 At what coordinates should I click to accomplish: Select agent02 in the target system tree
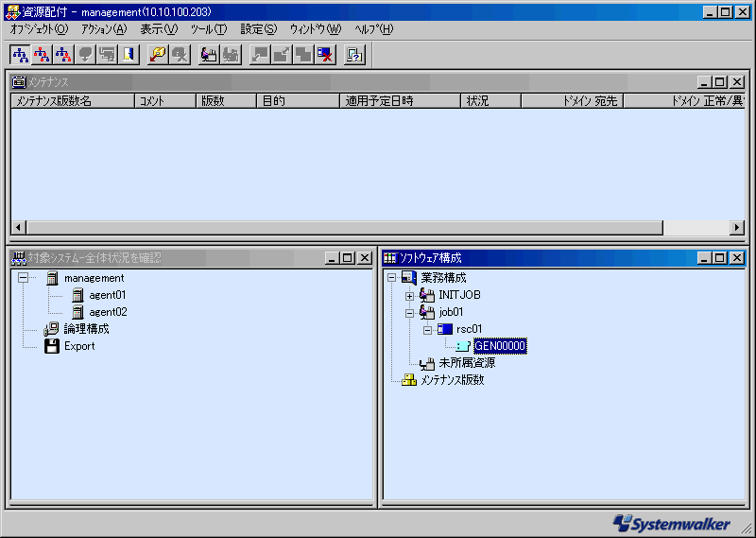tap(108, 312)
